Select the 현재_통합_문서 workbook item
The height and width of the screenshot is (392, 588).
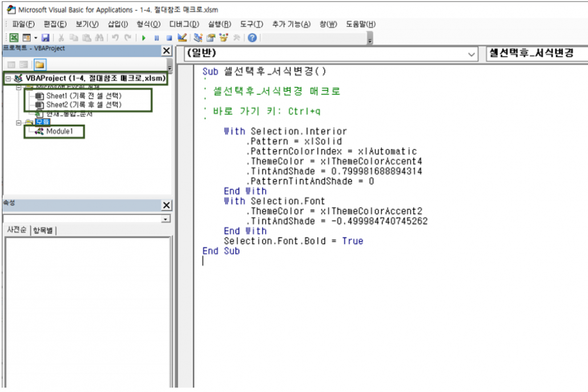[x=69, y=114]
